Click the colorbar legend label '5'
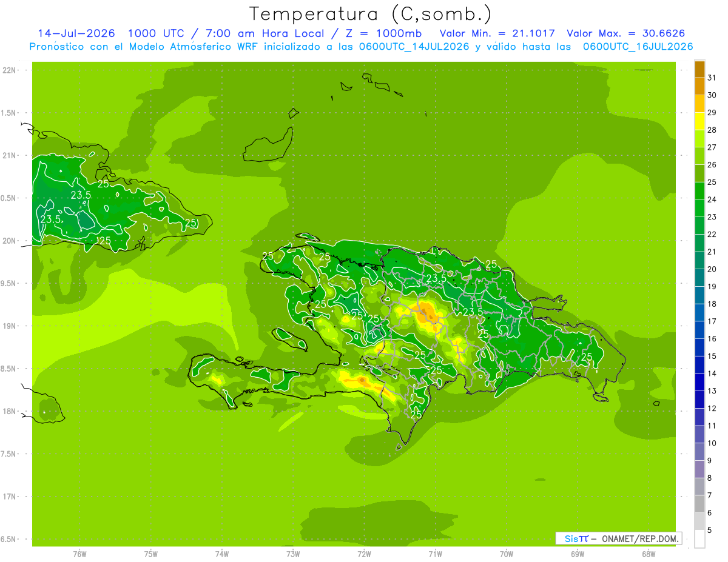 pyautogui.click(x=710, y=530)
